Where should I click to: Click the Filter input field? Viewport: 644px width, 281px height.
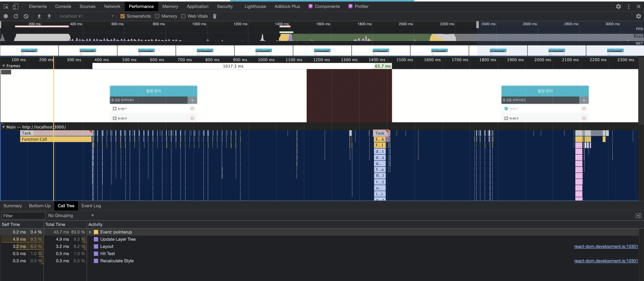(x=23, y=216)
